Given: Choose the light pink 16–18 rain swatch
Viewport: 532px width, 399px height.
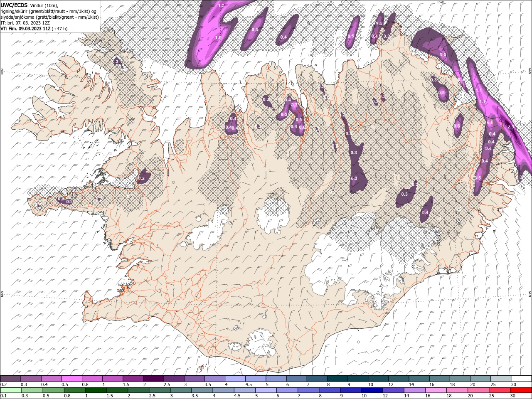Looking at the screenshot, I should (x=436, y=390).
